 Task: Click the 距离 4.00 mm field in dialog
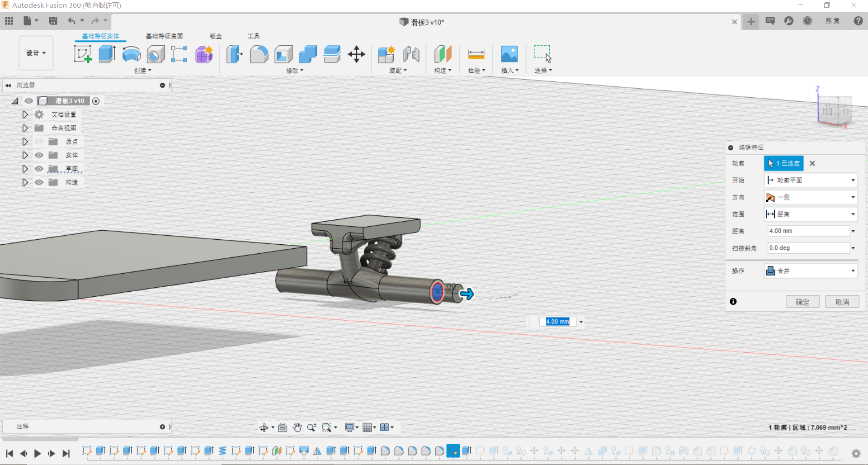point(808,231)
